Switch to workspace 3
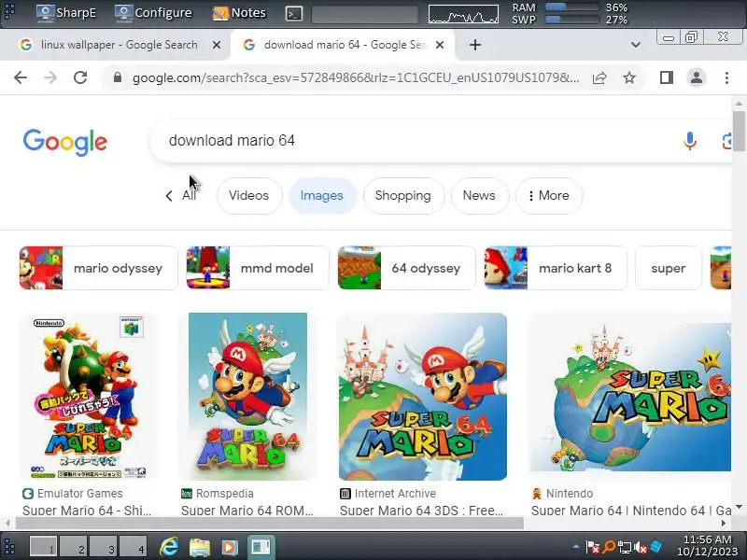 [104, 546]
